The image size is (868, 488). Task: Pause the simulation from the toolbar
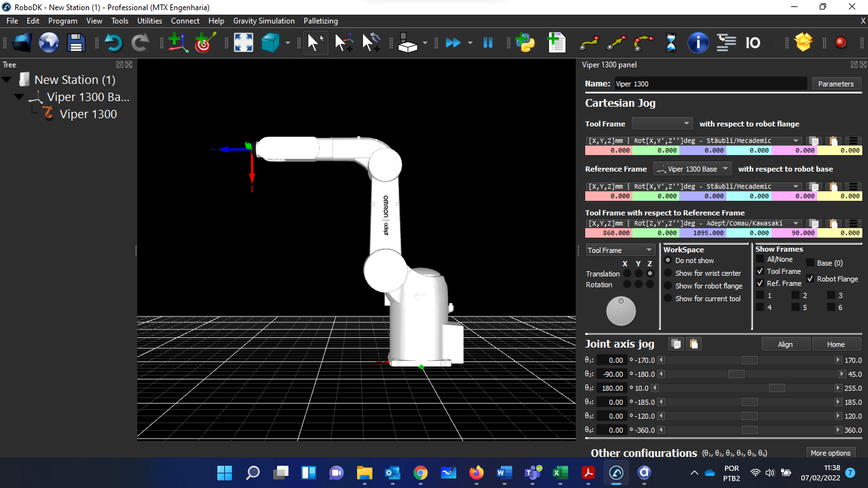(x=488, y=43)
